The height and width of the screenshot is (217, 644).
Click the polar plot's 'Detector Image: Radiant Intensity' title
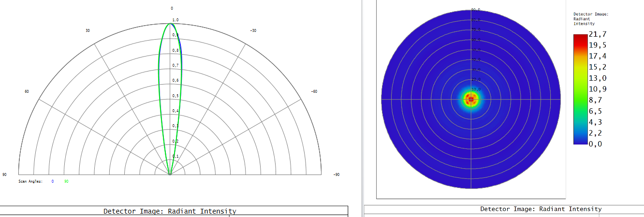click(170, 211)
